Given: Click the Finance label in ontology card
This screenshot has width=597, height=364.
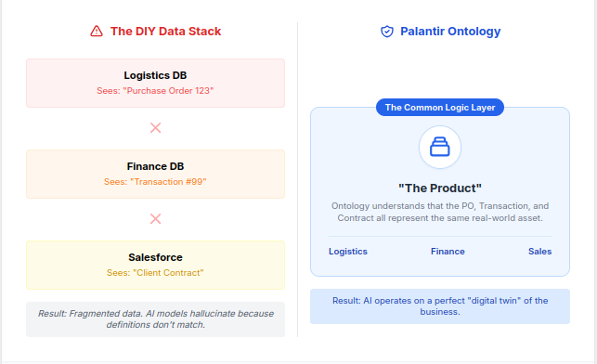Looking at the screenshot, I should 448,252.
